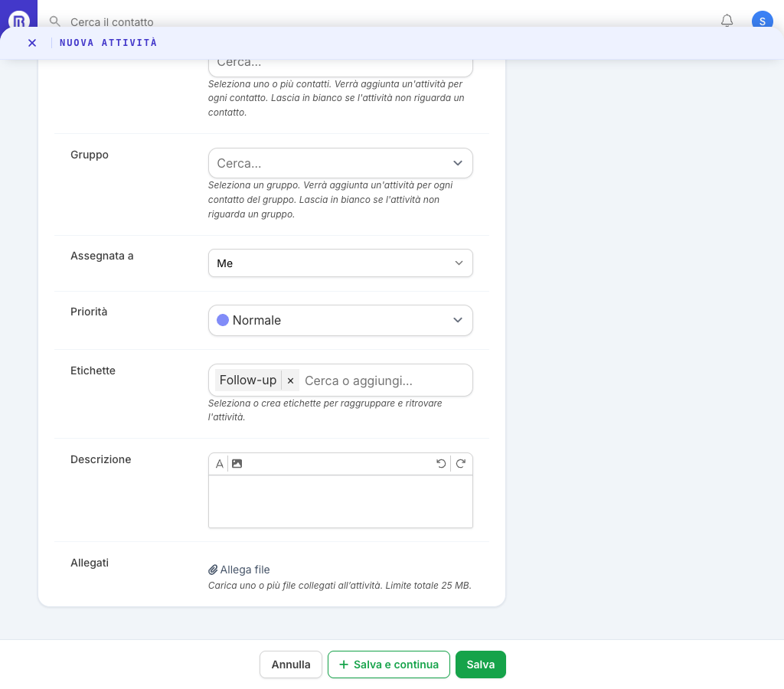The image size is (784, 689).
Task: Click the Assegnata a label
Action: point(102,256)
